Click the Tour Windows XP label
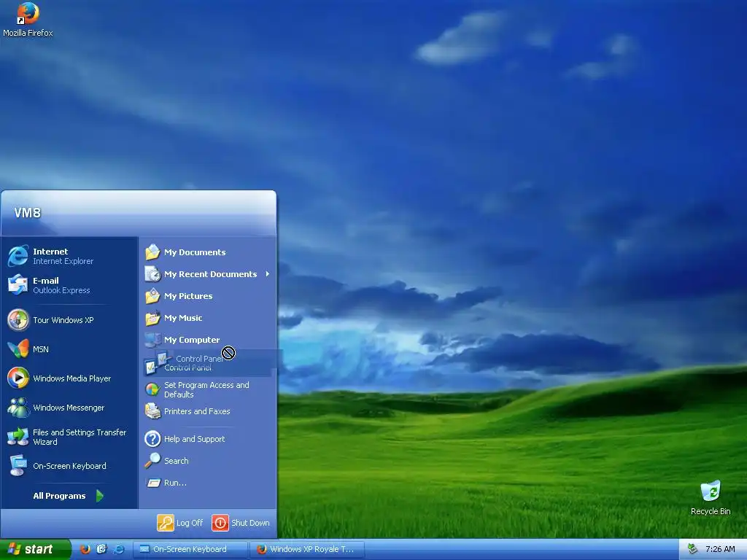The height and width of the screenshot is (560, 747). click(x=63, y=320)
